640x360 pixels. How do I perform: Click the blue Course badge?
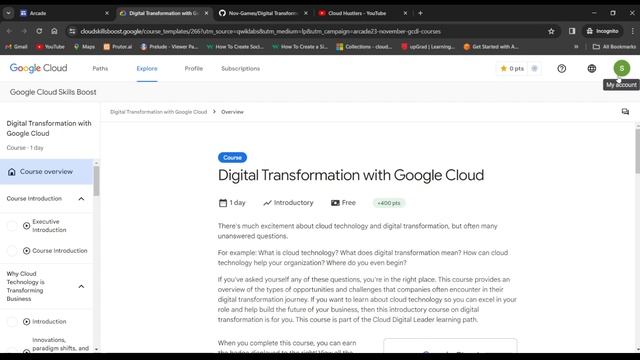point(232,158)
